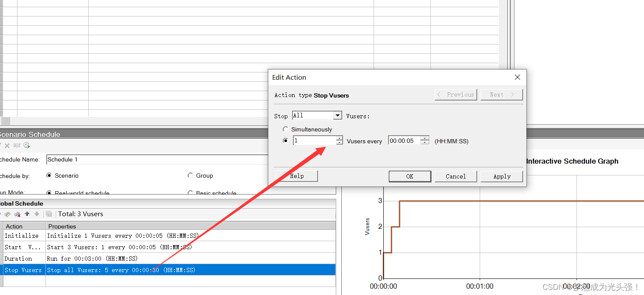Select the Simultaneously radio option
The image size is (644, 295).
click(x=286, y=129)
